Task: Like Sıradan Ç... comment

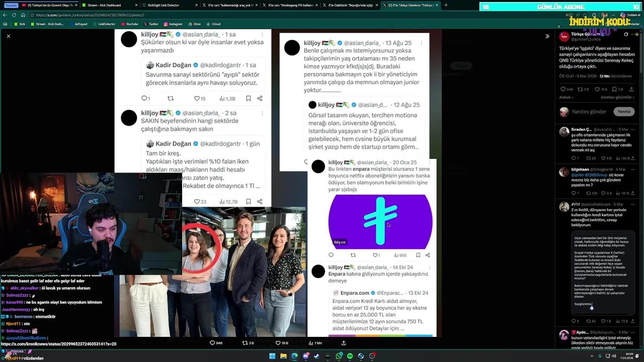Action: click(603, 158)
